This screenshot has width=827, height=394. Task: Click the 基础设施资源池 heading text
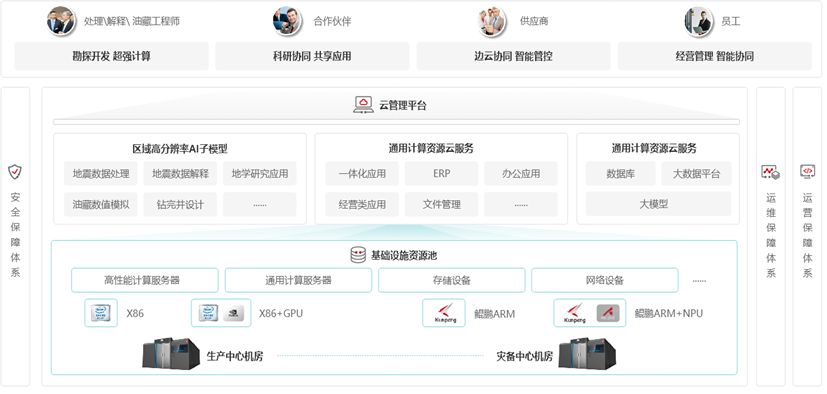404,256
